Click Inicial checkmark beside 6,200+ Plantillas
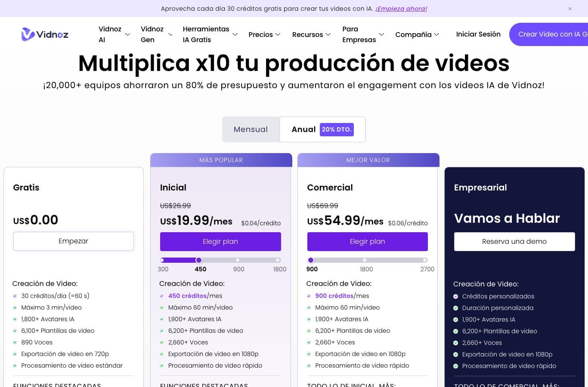This screenshot has height=387, width=588. (162, 331)
